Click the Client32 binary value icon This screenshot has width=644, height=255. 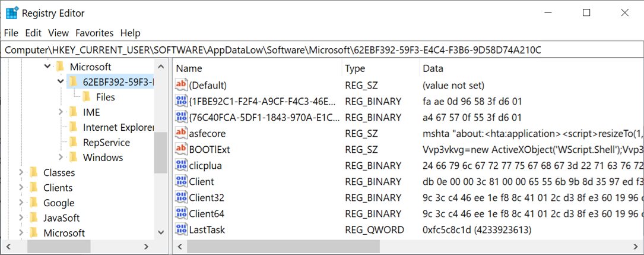pyautogui.click(x=181, y=197)
